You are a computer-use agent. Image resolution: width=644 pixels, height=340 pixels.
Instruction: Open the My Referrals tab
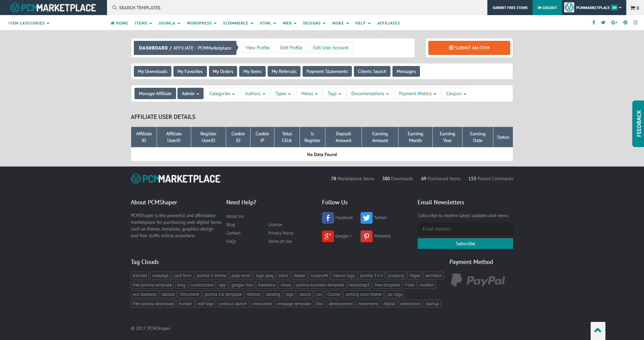(284, 71)
